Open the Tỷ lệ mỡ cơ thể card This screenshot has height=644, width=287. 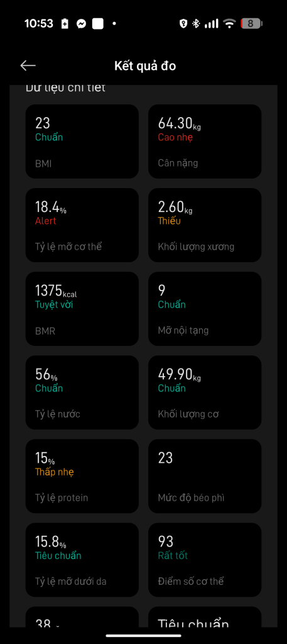(82, 225)
